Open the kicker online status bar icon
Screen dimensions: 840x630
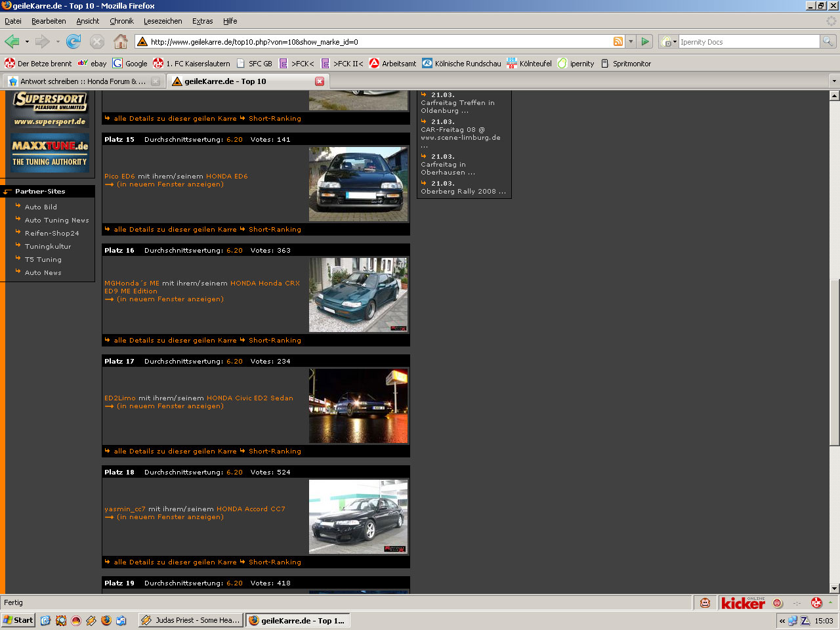[x=743, y=602]
